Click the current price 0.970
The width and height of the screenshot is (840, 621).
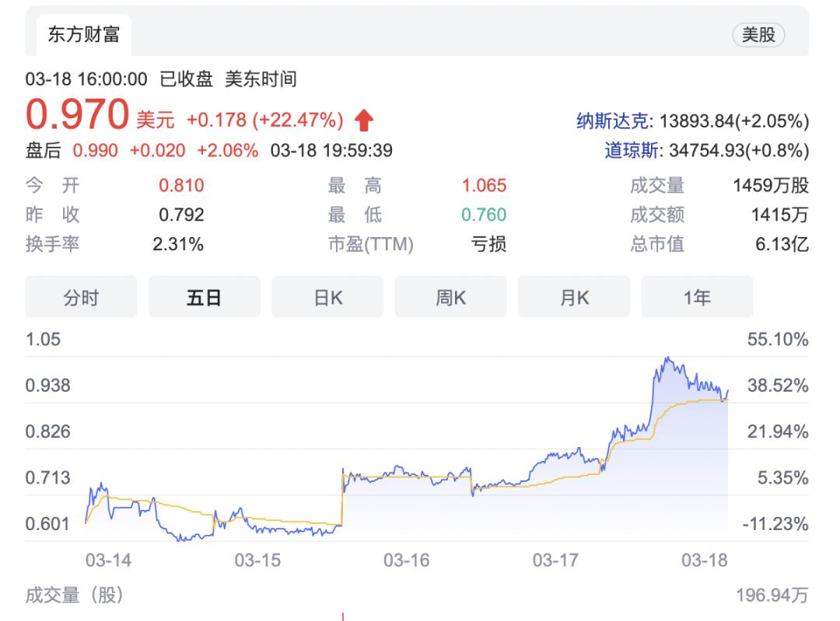77,116
